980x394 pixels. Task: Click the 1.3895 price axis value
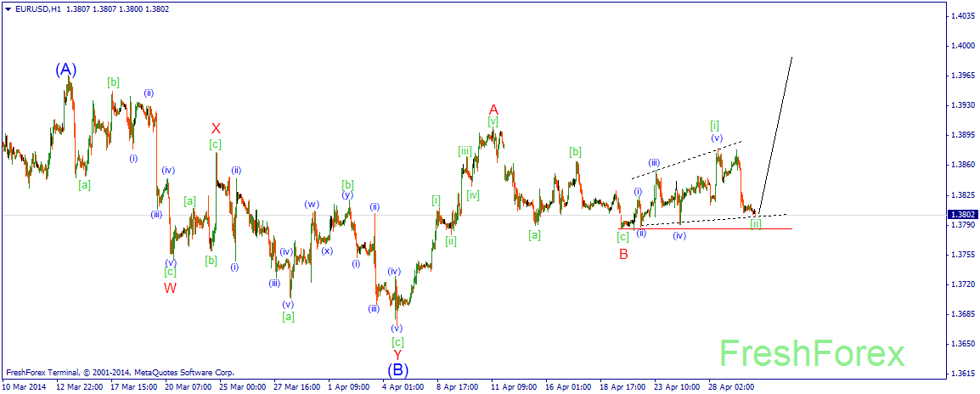point(961,135)
